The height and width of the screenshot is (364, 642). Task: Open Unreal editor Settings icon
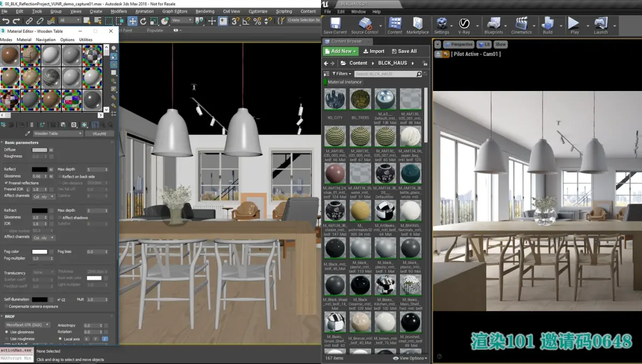tap(442, 25)
